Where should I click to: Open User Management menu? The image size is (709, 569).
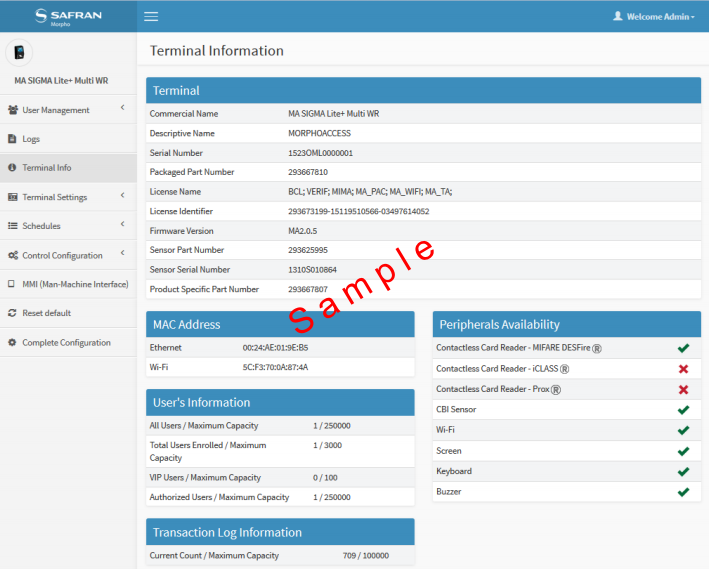click(68, 110)
